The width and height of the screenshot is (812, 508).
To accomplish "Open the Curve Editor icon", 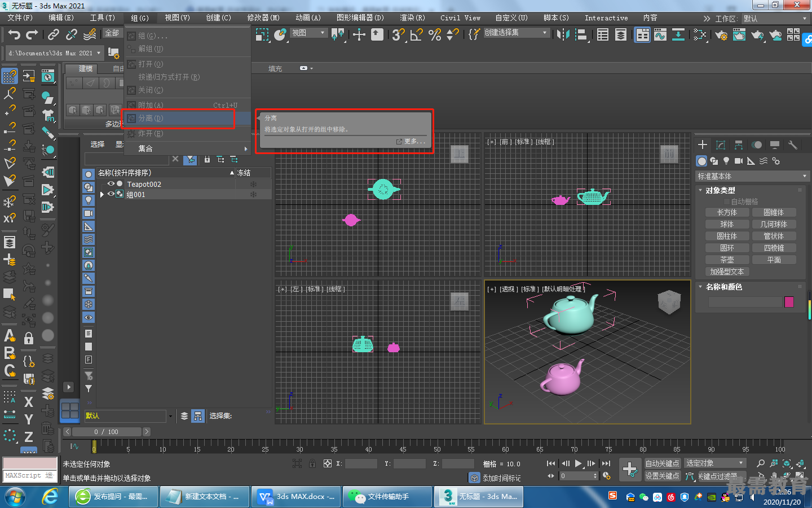I will (x=660, y=35).
